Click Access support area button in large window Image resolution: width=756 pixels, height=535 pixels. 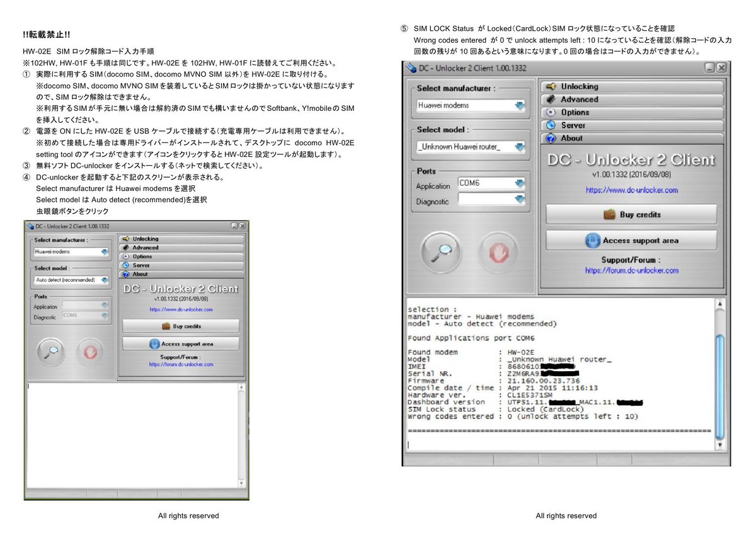(631, 240)
